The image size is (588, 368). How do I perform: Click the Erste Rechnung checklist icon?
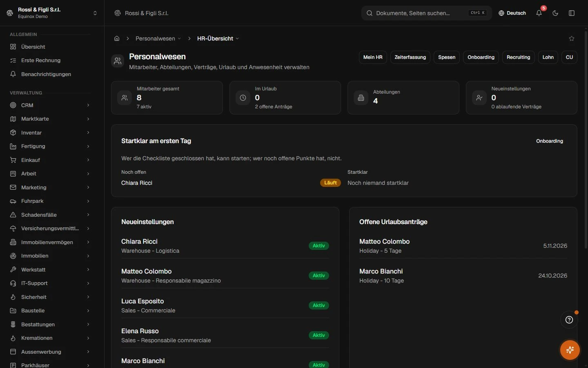click(x=13, y=61)
